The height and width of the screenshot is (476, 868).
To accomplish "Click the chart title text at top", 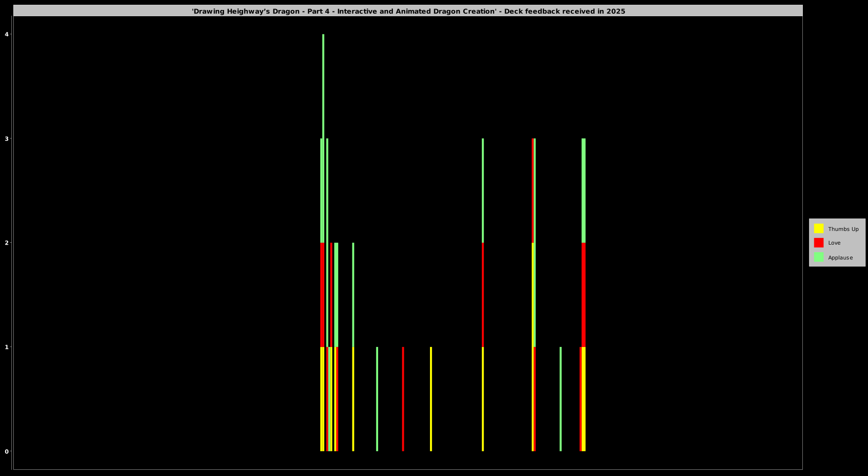I will tap(408, 11).
